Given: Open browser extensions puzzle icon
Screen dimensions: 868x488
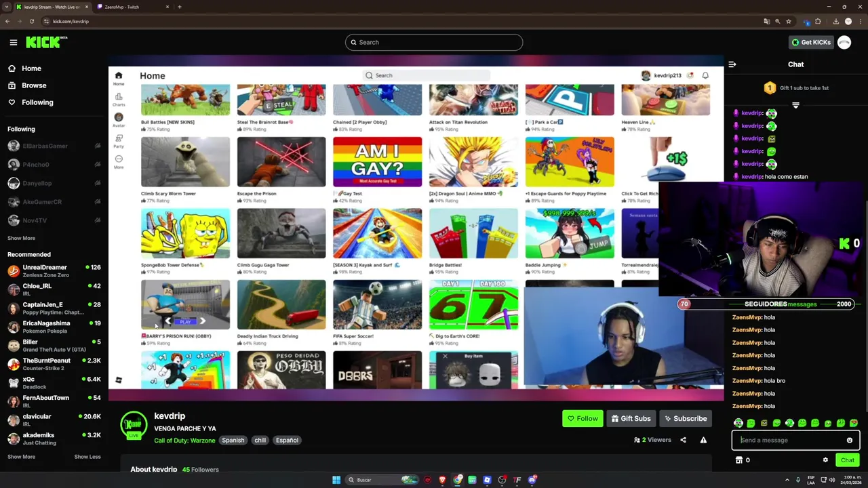Looking at the screenshot, I should pos(818,21).
